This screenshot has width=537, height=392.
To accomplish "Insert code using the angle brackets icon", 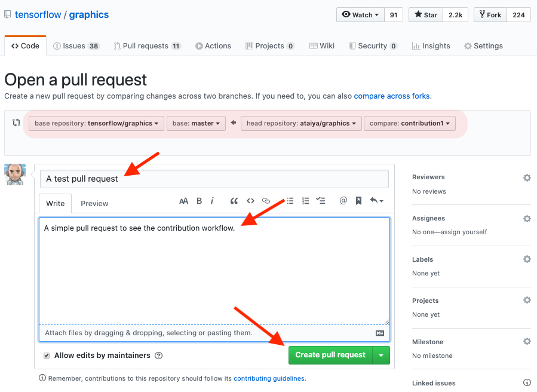I will [x=250, y=201].
